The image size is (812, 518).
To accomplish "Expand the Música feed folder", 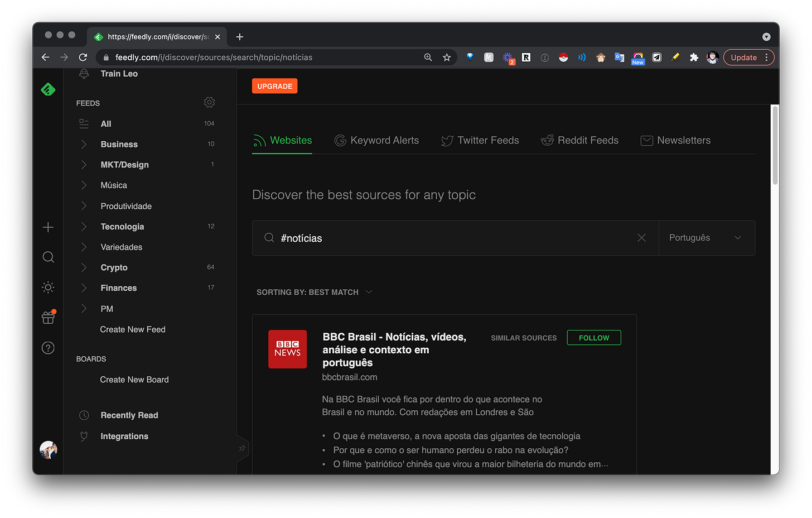I will (x=84, y=185).
